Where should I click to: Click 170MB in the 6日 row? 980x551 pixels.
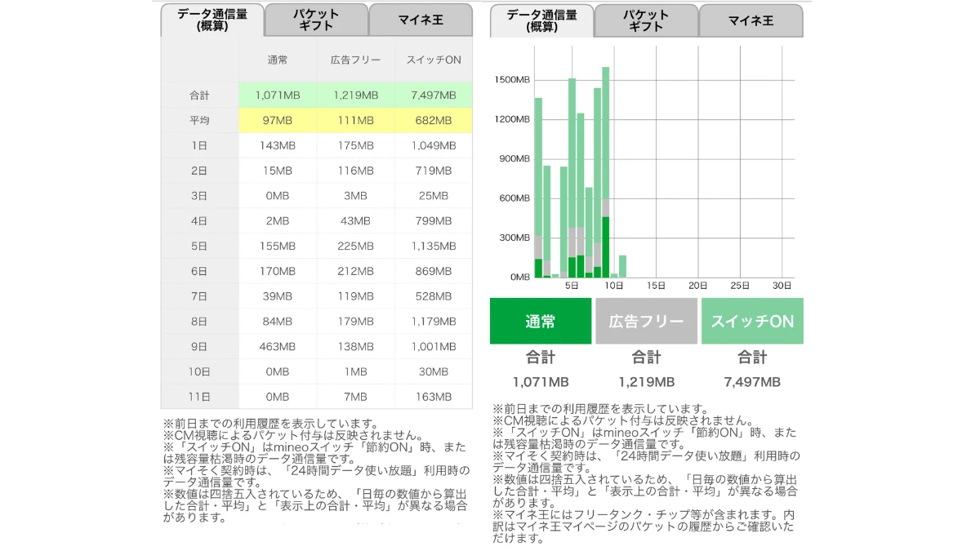[x=278, y=271]
